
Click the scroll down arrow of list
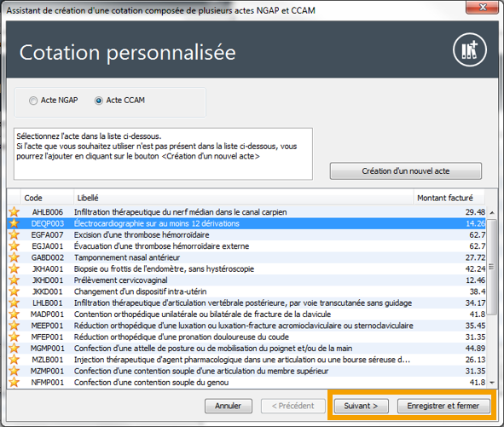pyautogui.click(x=492, y=383)
